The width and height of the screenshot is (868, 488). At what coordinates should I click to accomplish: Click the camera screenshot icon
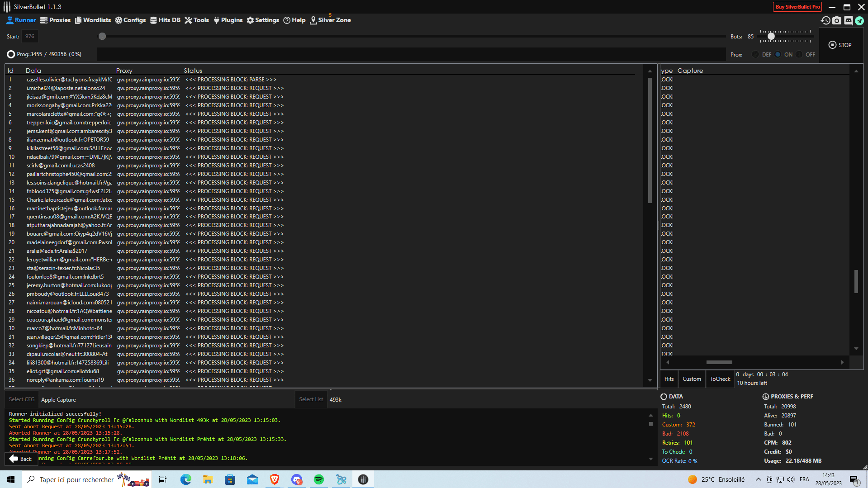837,20
